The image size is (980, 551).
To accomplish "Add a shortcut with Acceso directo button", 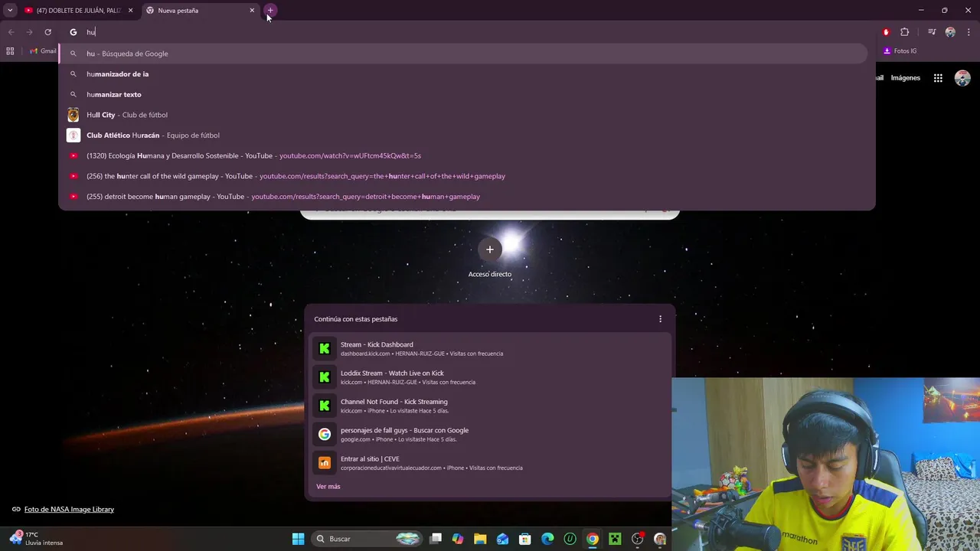I will (490, 249).
